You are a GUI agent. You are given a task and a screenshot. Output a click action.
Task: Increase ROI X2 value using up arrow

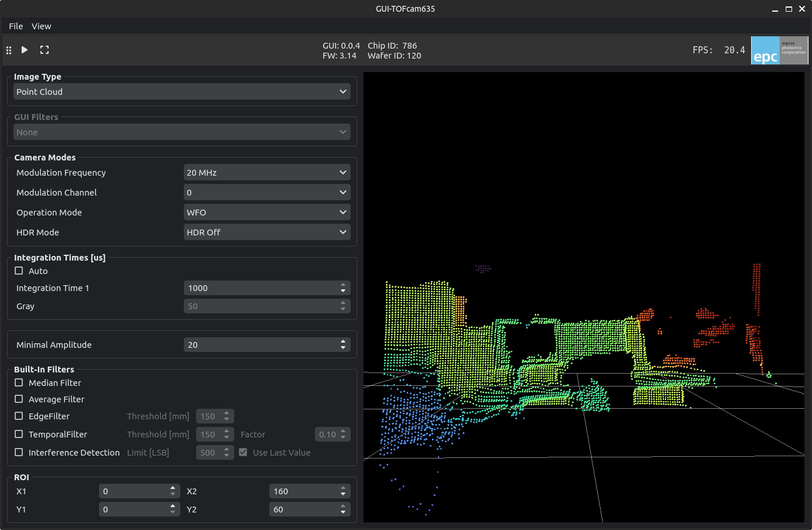click(x=343, y=488)
